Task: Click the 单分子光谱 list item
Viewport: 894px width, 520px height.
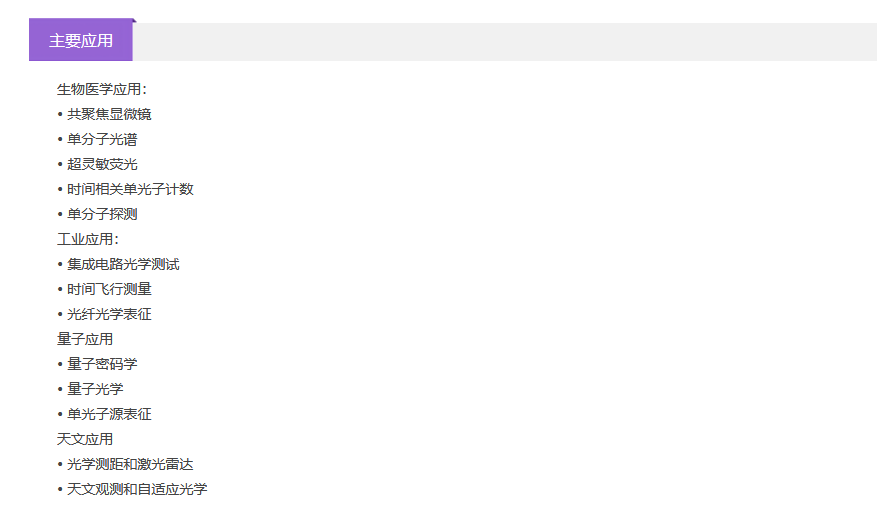Action: point(102,139)
